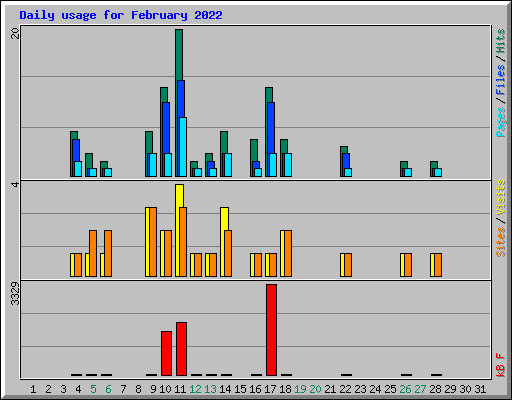Click the y-axis value '4'
This screenshot has width=512, height=400.
15,184
